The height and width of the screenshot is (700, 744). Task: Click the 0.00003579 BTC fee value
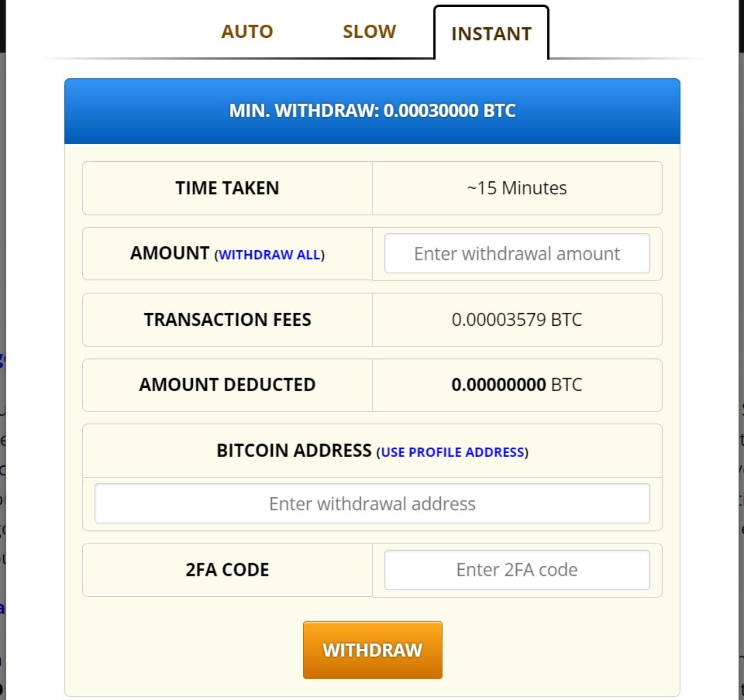[516, 320]
